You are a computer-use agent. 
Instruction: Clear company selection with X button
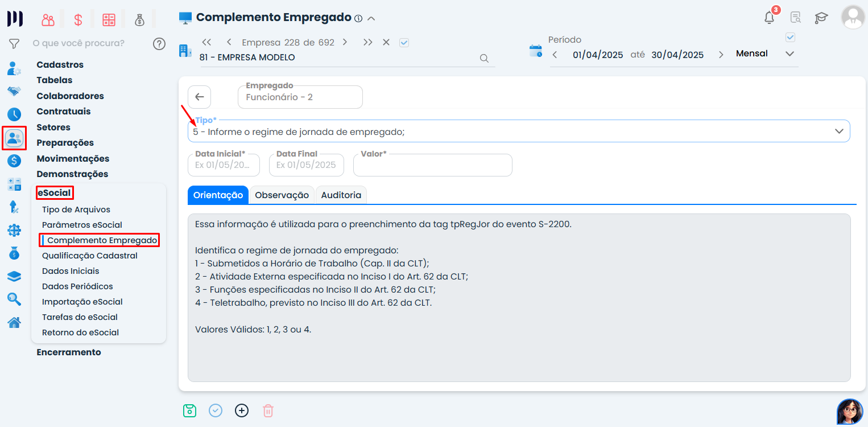[x=386, y=42]
